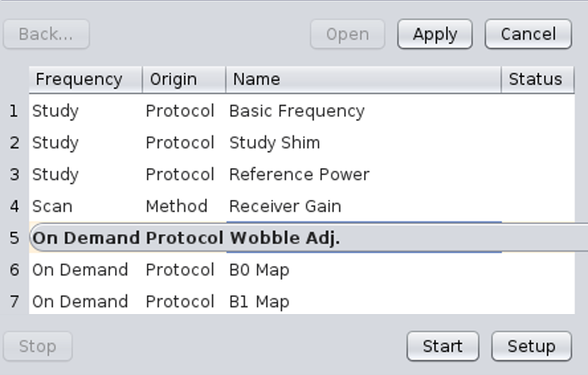This screenshot has height=375, width=588.
Task: Choose the Study Shim adjustment
Action: pyautogui.click(x=275, y=143)
